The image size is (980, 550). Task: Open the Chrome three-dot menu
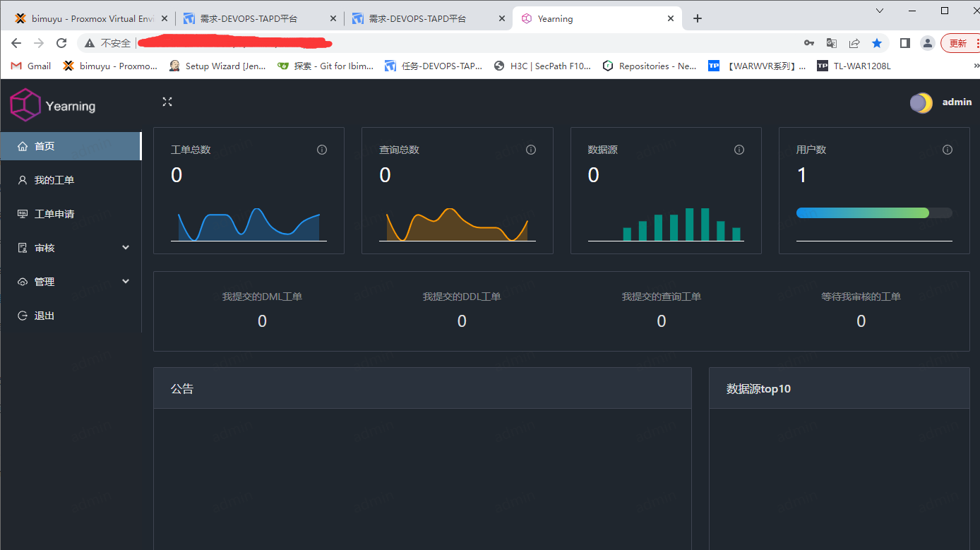click(977, 43)
